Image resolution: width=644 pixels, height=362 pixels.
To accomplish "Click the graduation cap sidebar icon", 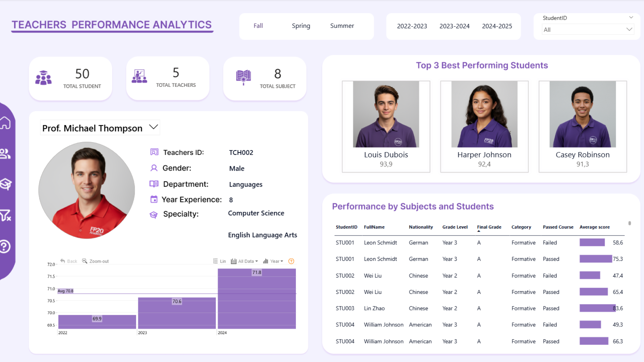I will [6, 184].
